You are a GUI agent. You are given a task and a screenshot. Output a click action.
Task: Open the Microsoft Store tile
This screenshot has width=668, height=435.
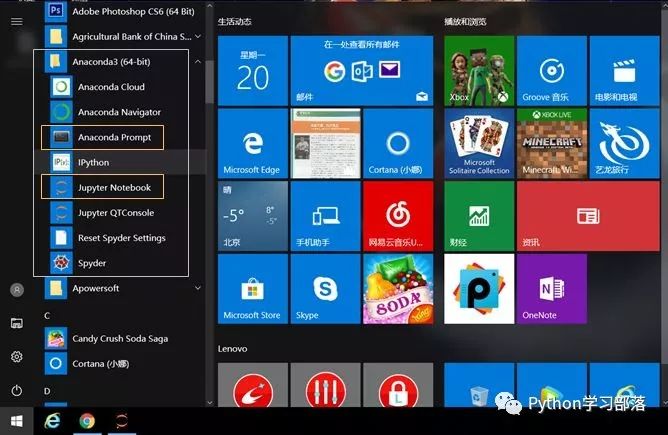tap(253, 289)
